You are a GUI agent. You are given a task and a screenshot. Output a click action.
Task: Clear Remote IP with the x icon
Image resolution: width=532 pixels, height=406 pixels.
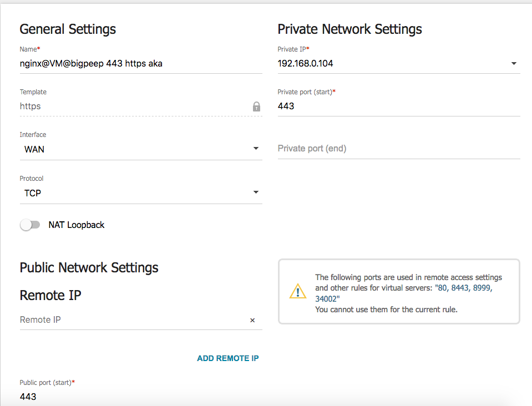(252, 320)
